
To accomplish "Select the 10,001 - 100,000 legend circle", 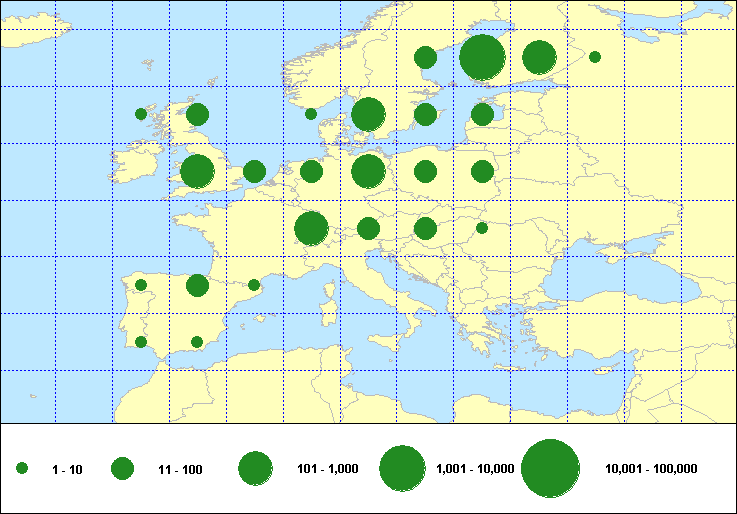I will tap(551, 468).
